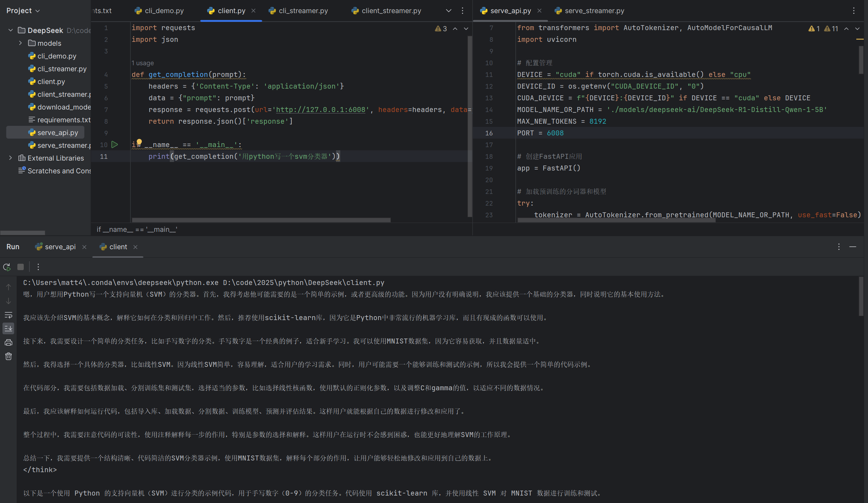Expand the models folder
This screenshot has width=868, height=503.
point(21,43)
